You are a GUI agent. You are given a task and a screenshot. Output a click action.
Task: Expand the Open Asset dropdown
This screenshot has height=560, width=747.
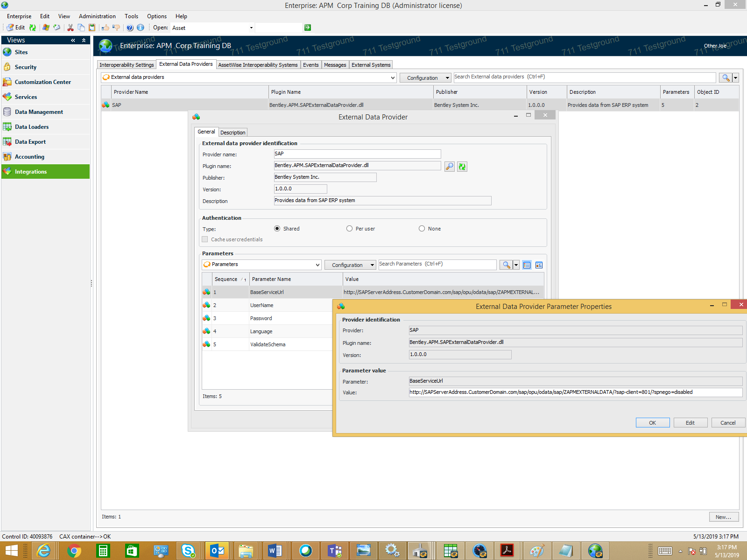pos(251,28)
